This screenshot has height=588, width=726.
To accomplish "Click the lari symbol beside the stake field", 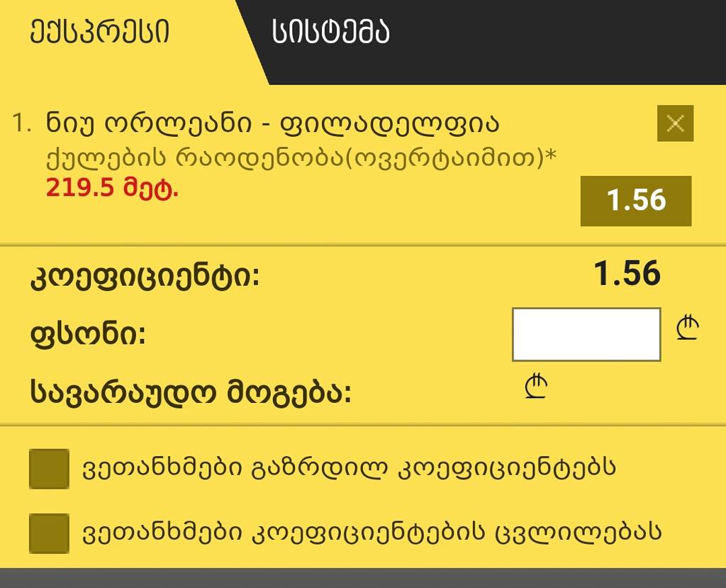I will [x=687, y=327].
